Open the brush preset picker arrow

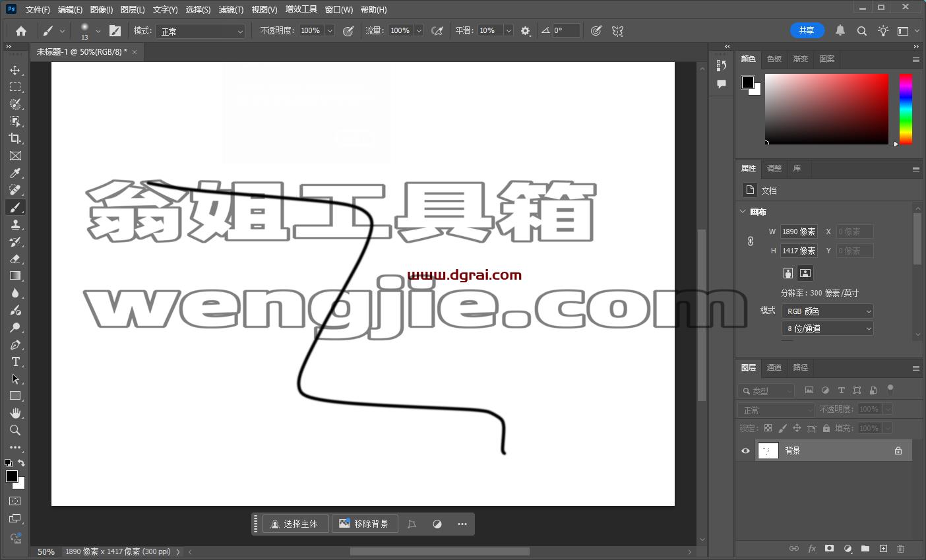pos(98,31)
